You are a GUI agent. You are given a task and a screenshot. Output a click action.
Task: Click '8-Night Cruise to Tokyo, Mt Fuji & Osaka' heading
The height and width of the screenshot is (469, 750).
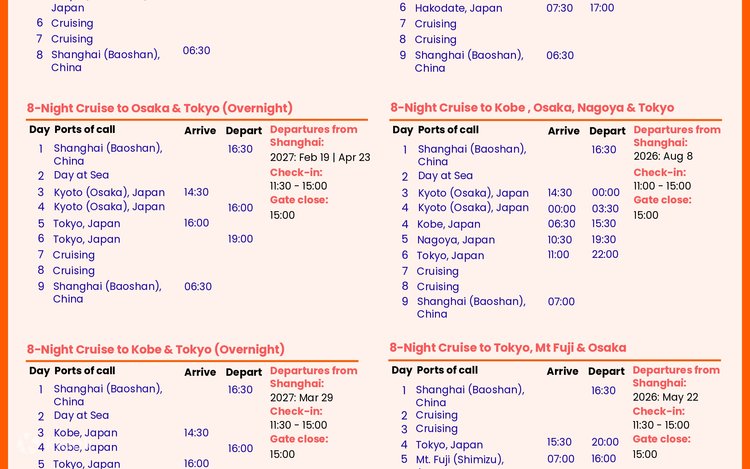pos(508,348)
